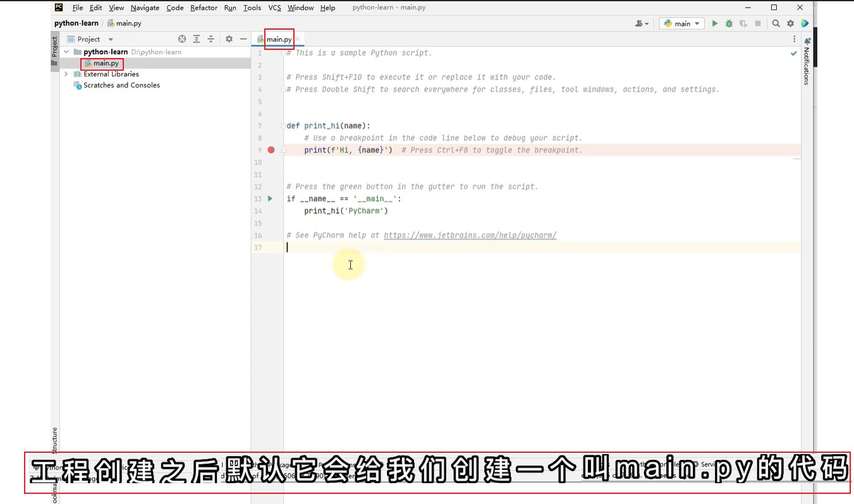The width and height of the screenshot is (854, 504).
Task: Hide the Project tool window with minus icon
Action: (243, 39)
